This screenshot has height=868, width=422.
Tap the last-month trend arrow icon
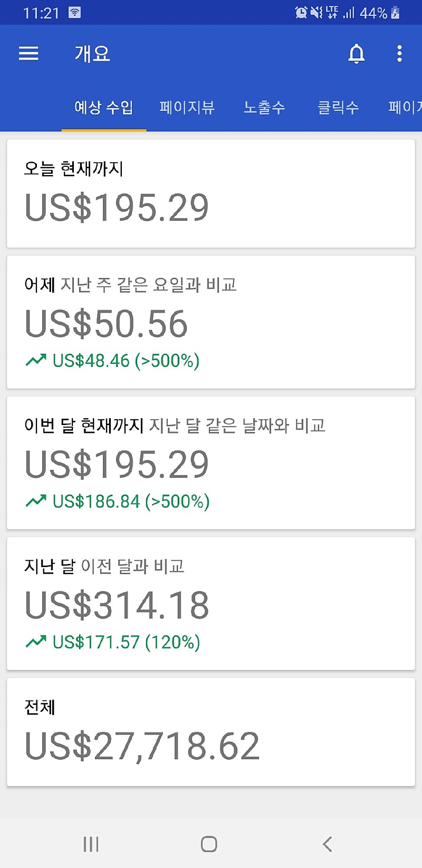tap(36, 642)
